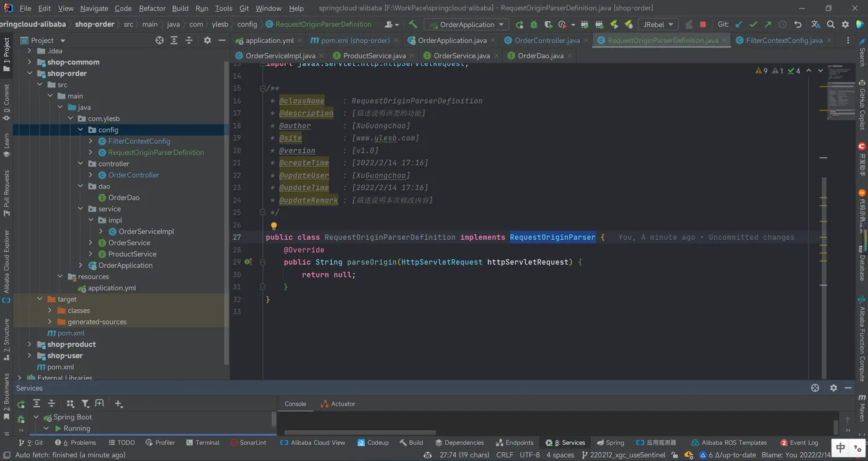
Task: Click the Git push green arrow
Action: 768,25
